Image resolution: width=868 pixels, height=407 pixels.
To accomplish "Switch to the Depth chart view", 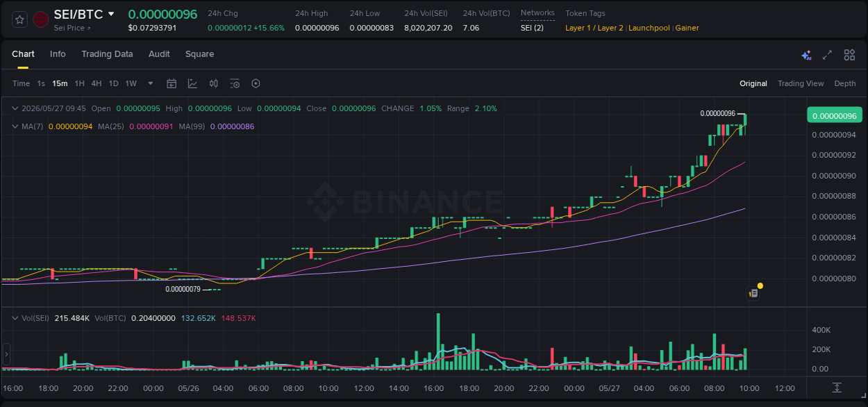I will click(x=845, y=83).
